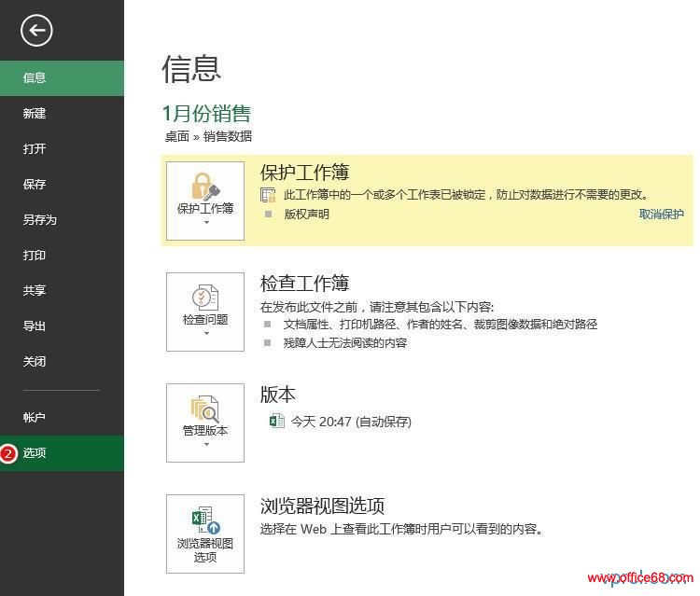
Task: Open the 帐户 page
Action: [62, 418]
